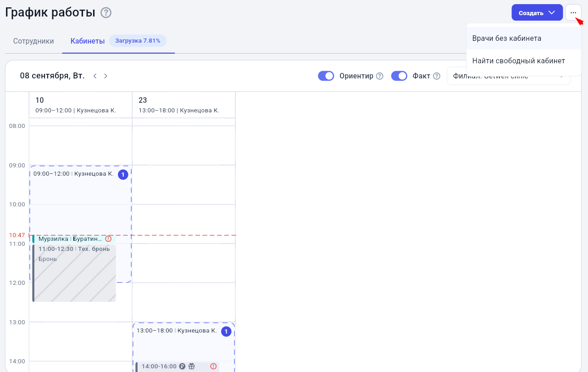Viewport: 588px width, 372px height.
Task: Click the 10:47 current time marker
Action: (17, 235)
